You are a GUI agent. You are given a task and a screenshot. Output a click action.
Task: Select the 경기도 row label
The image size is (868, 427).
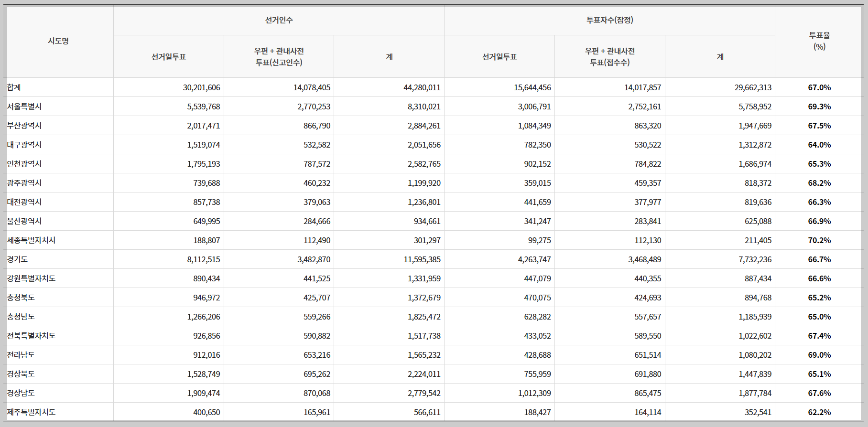[x=17, y=259]
